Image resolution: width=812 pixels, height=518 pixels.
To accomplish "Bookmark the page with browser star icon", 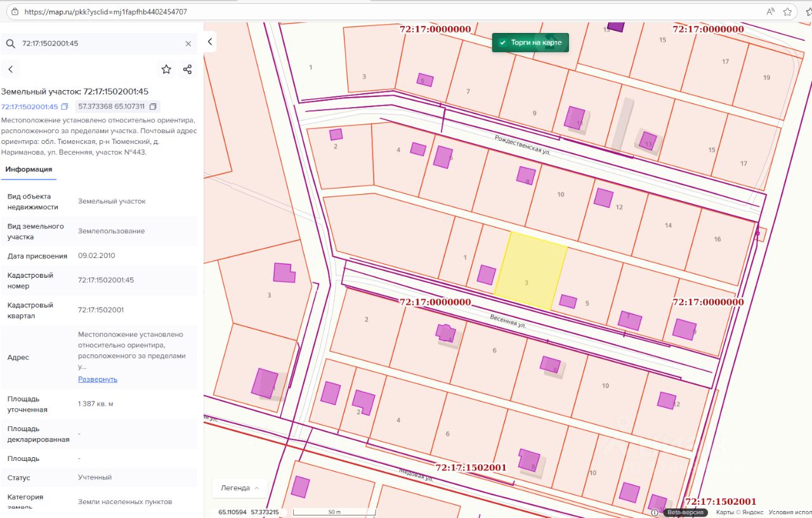I will [788, 11].
